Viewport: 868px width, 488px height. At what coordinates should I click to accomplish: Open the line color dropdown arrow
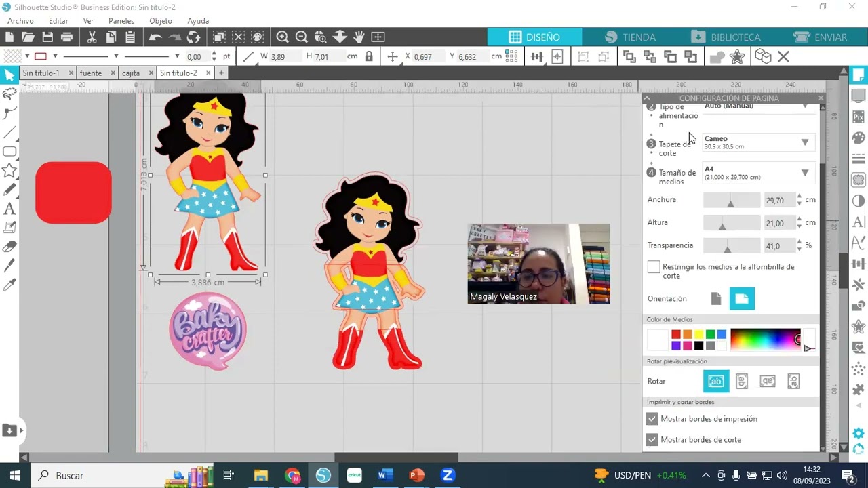click(55, 56)
